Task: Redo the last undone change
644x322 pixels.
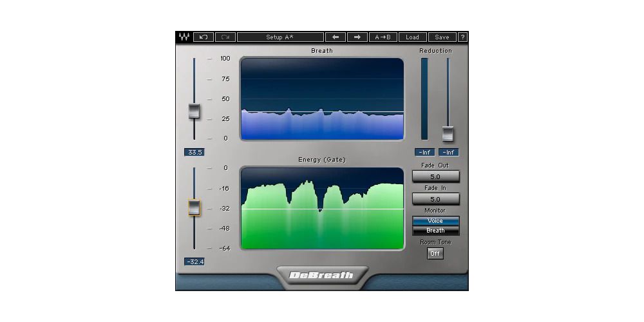Action: (x=225, y=37)
